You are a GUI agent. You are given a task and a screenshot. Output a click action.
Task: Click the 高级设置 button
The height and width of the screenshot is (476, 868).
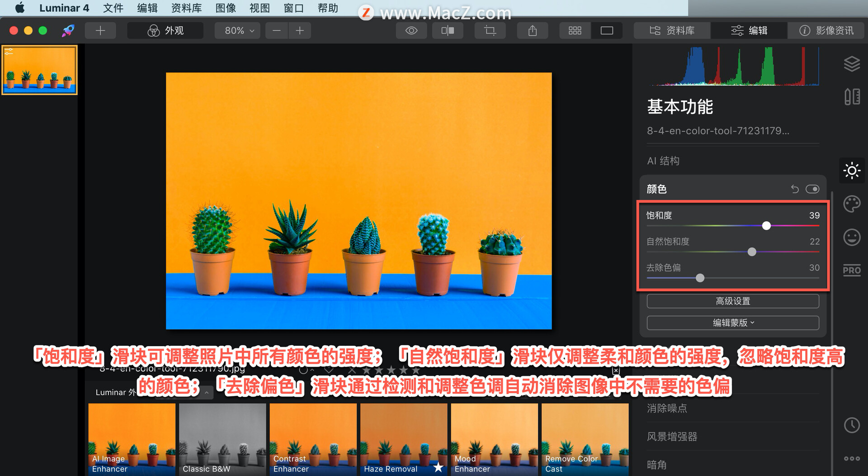[733, 301]
